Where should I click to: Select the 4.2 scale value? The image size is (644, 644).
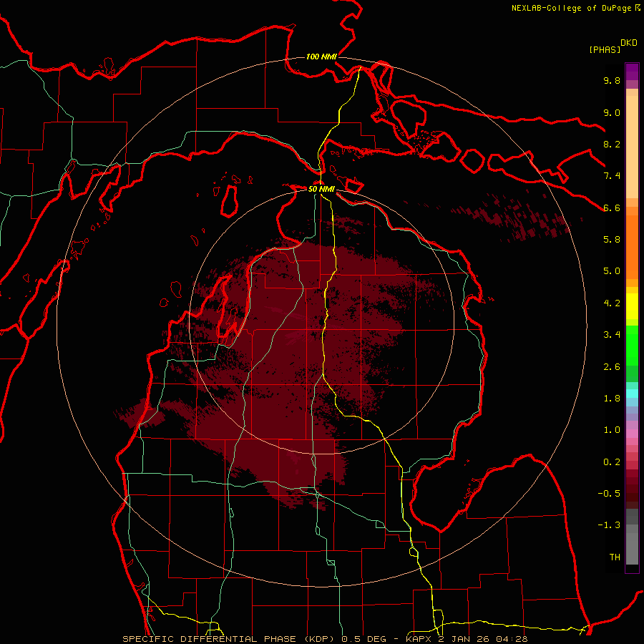point(612,303)
